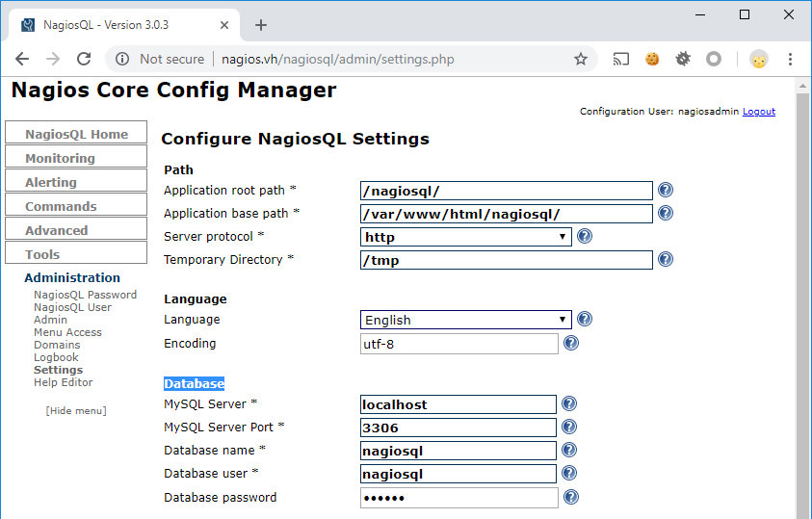The image size is (812, 519).
Task: Click the MySQL Server field
Action: pyautogui.click(x=458, y=404)
